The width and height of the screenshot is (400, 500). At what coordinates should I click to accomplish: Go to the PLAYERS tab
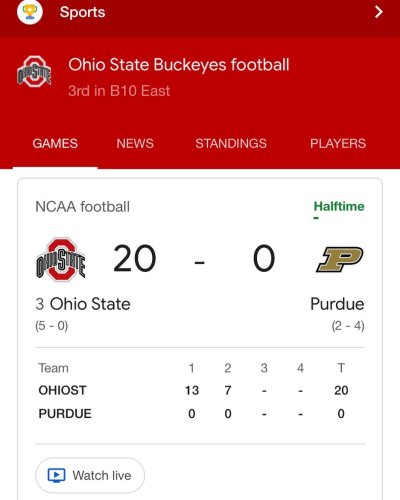338,143
